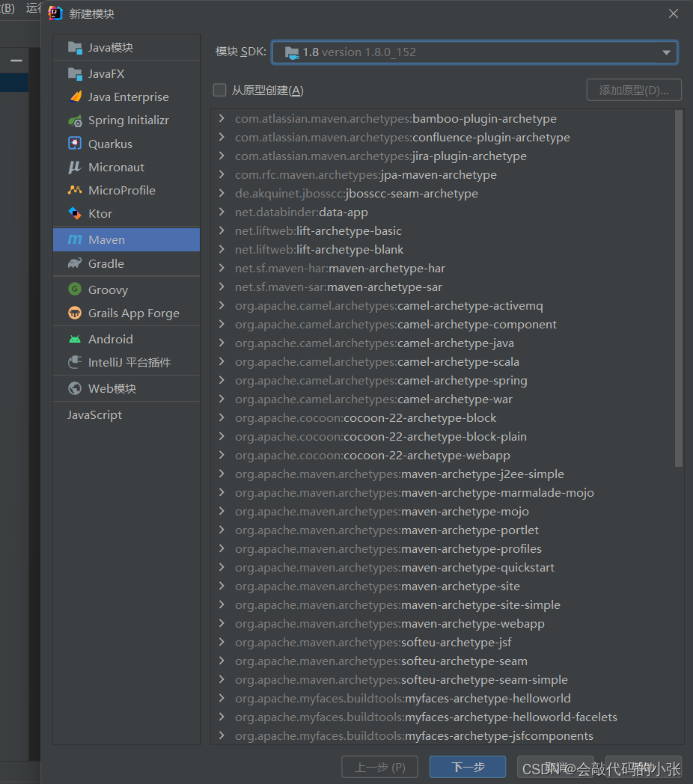This screenshot has width=693, height=784.
Task: Choose Maven in the left list
Action: 126,240
